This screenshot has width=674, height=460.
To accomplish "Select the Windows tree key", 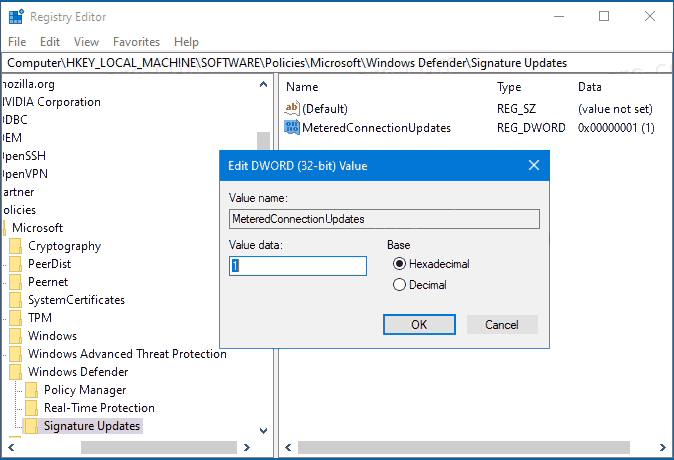I will click(52, 336).
